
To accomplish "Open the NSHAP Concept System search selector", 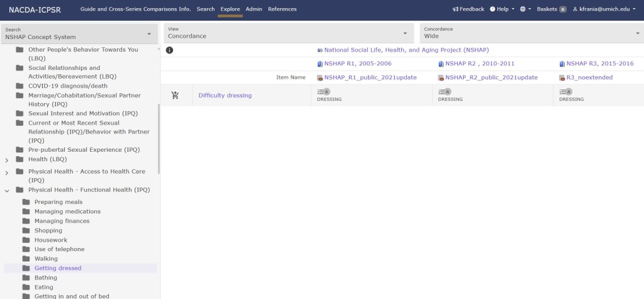I will [78, 33].
